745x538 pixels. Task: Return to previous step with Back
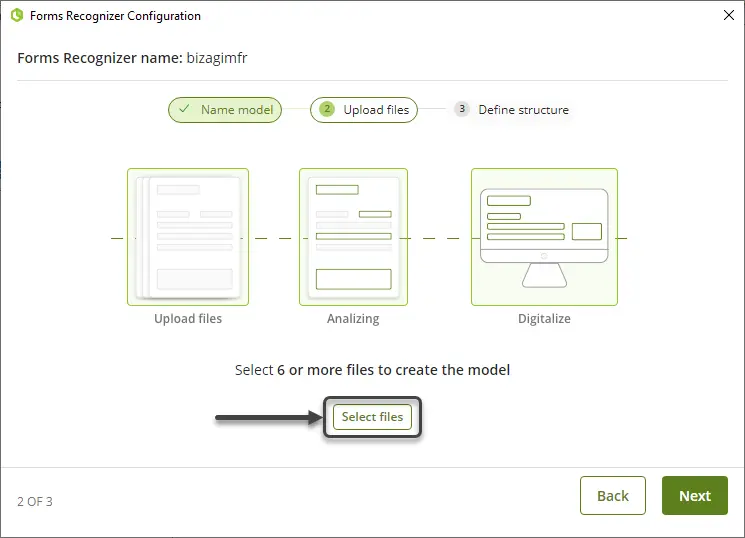[x=613, y=496]
